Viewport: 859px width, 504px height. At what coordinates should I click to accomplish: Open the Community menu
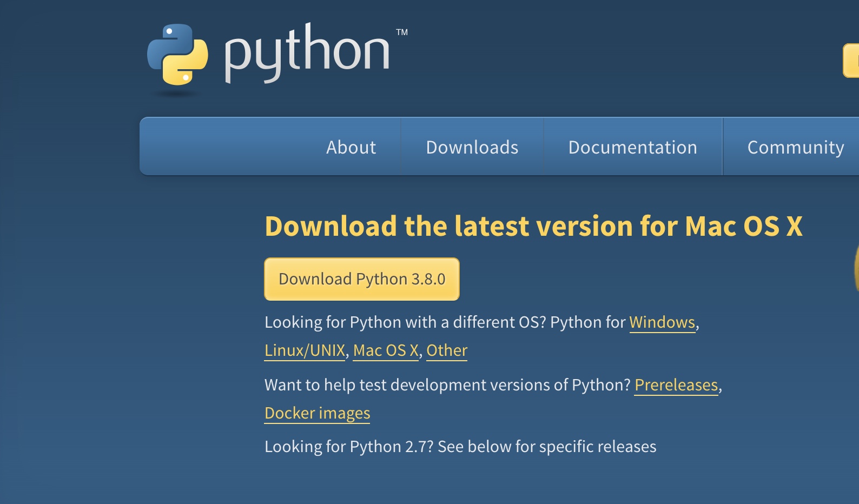[x=796, y=147]
